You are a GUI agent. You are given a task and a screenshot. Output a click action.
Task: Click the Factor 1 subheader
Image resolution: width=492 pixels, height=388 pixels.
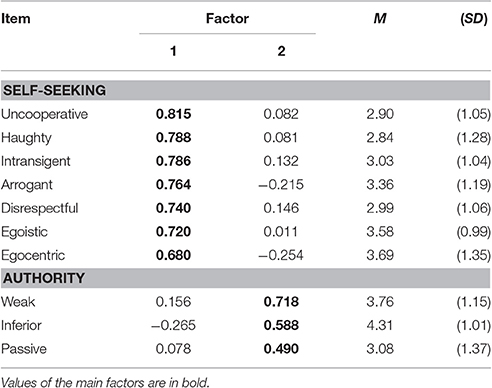coord(173,51)
